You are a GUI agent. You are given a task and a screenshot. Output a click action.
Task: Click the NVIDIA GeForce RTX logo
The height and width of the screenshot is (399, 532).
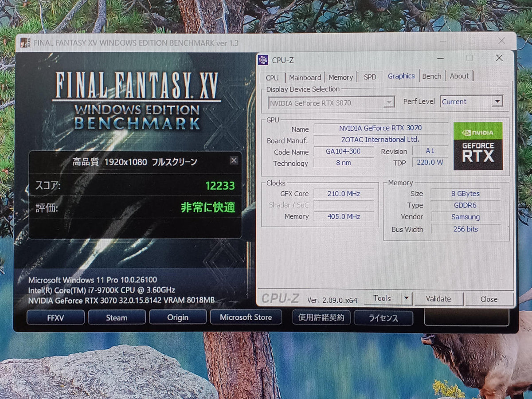tap(478, 146)
